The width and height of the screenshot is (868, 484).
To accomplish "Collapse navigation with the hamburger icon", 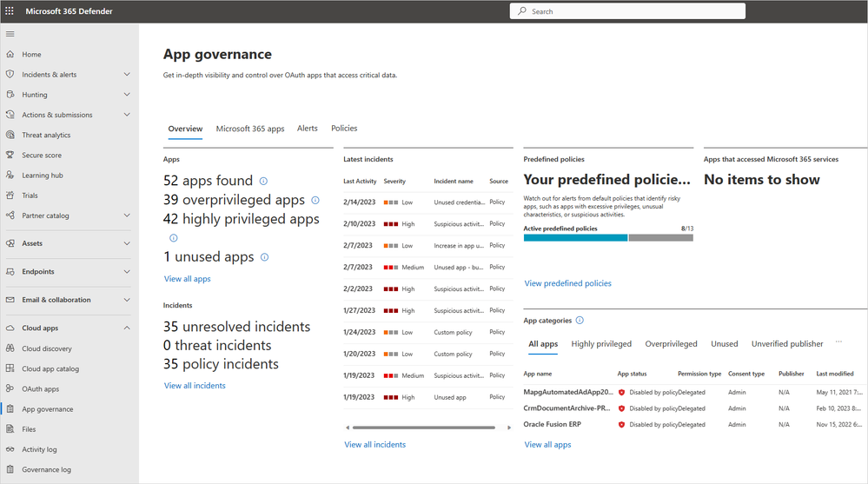I will tap(10, 34).
